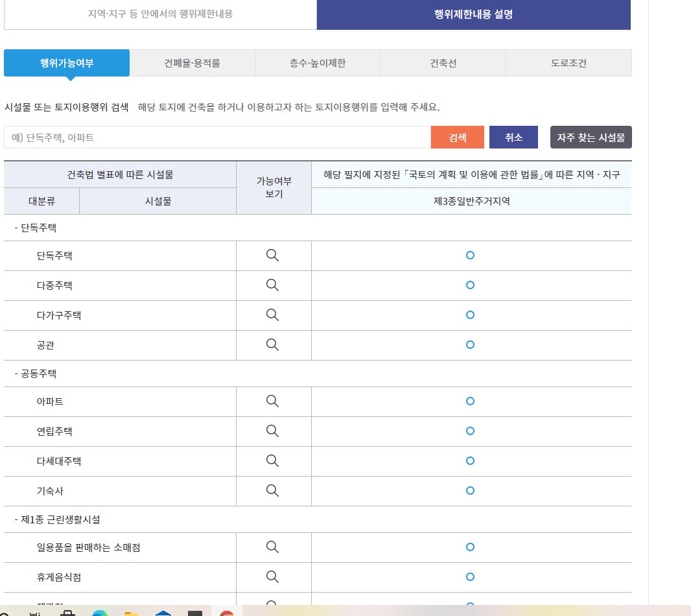Click the blue circle in 아파트 row
This screenshot has height=616, width=691.
[470, 401]
